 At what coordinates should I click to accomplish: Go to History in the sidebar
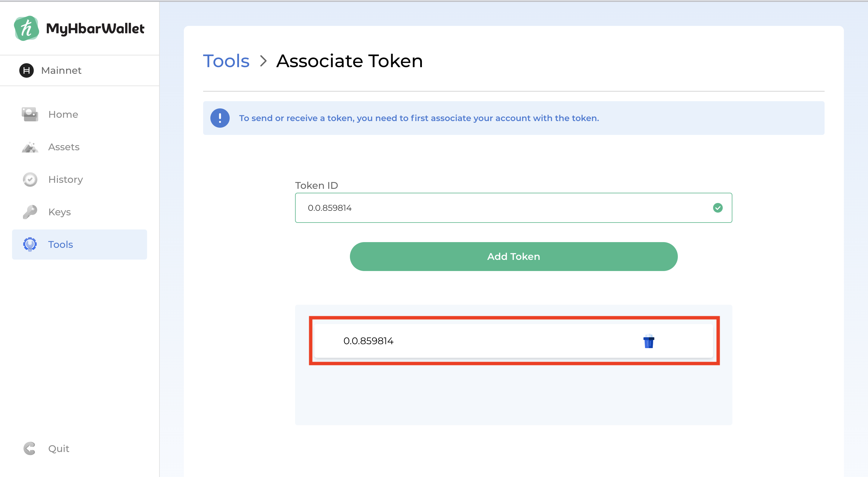[65, 179]
